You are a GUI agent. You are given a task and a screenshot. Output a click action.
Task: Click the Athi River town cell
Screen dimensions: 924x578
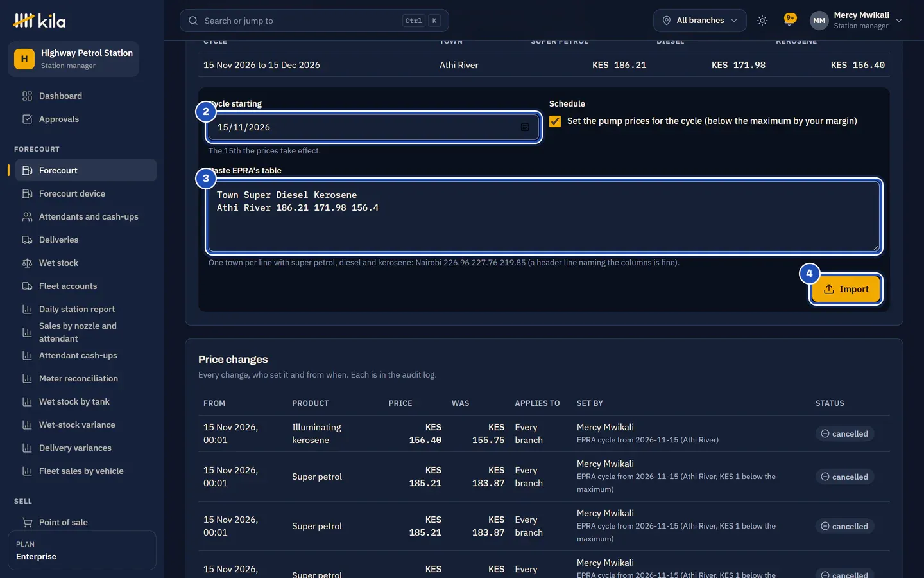tap(459, 65)
